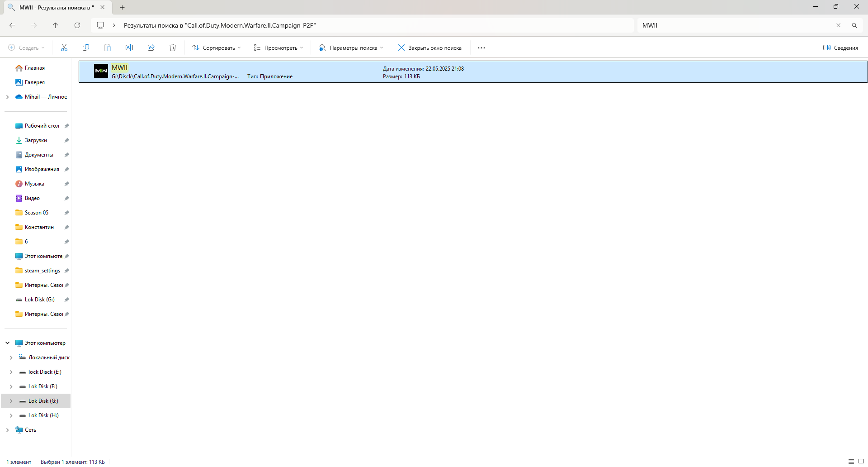This screenshot has width=868, height=467.
Task: Switch to details list view icon
Action: point(851,462)
